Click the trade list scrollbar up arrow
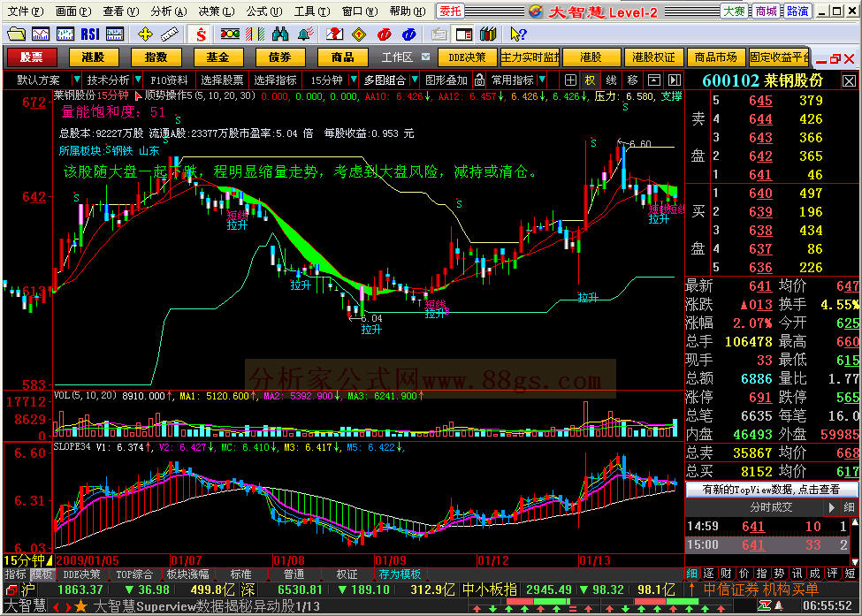The height and width of the screenshot is (616, 862). (855, 522)
